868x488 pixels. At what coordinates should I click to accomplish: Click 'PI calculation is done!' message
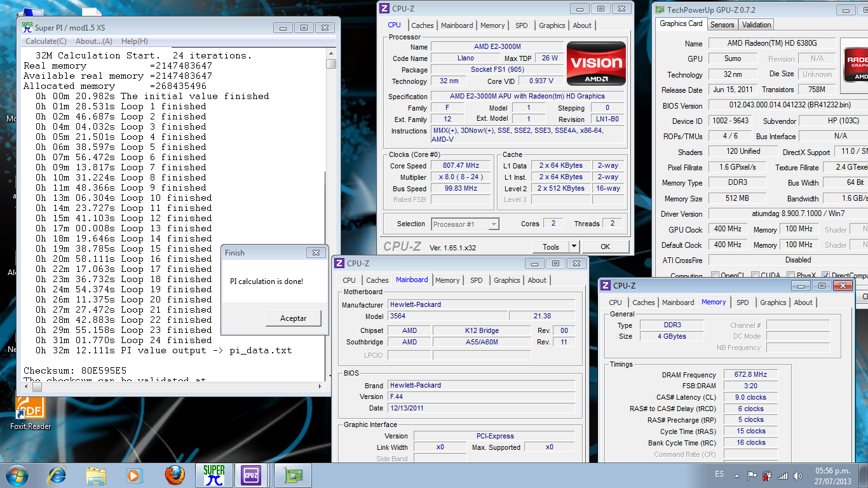click(x=266, y=281)
